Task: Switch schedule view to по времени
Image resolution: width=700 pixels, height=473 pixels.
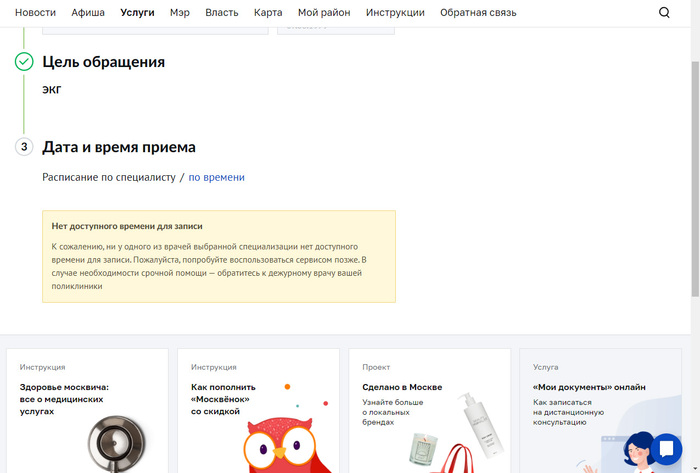Action: pyautogui.click(x=216, y=177)
